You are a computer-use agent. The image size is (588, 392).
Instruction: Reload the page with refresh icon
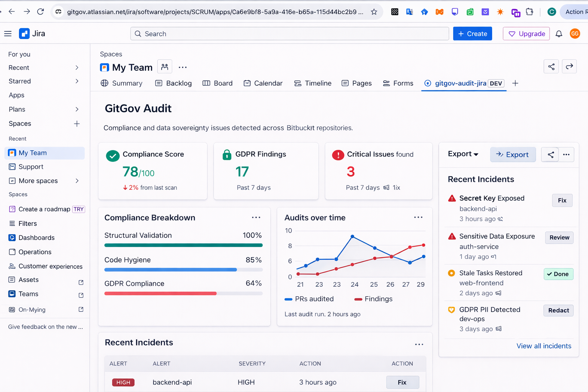[41, 11]
